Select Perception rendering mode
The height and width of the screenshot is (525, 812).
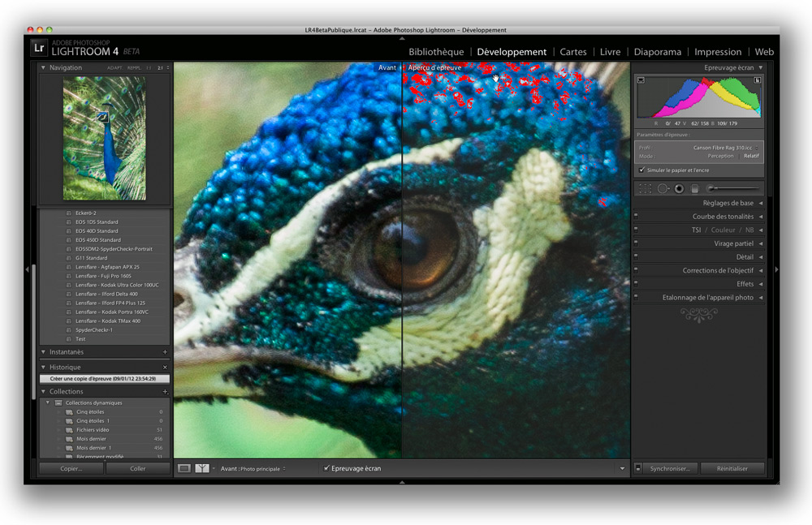click(720, 156)
